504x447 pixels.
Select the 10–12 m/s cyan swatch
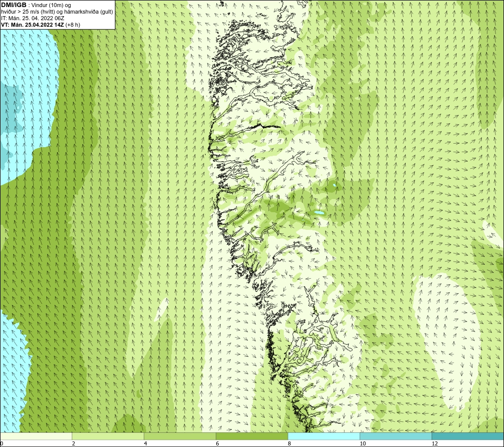(x=396, y=436)
